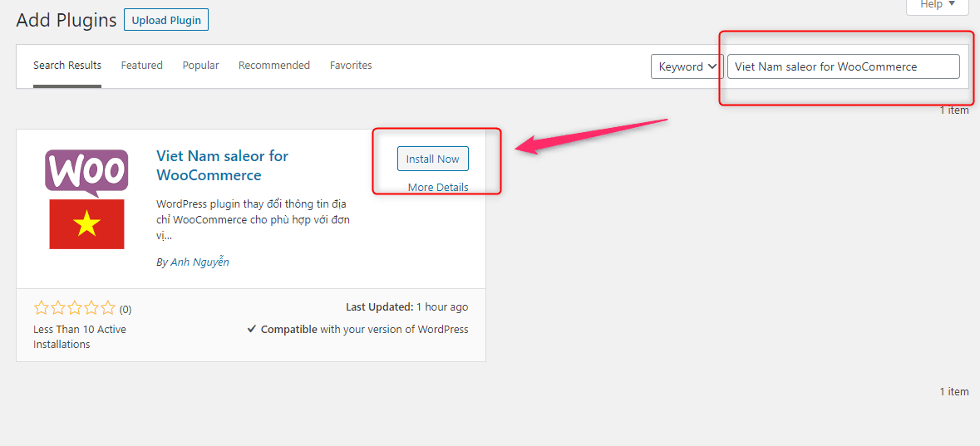Screen dimensions: 980x446
Task: Click the plugin search input field
Action: click(x=843, y=66)
